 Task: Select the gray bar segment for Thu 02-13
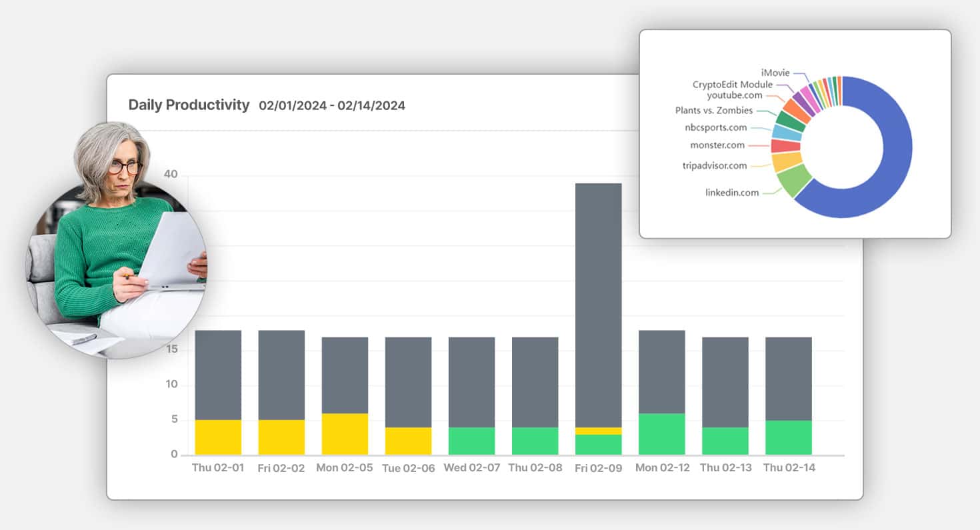pyautogui.click(x=725, y=382)
